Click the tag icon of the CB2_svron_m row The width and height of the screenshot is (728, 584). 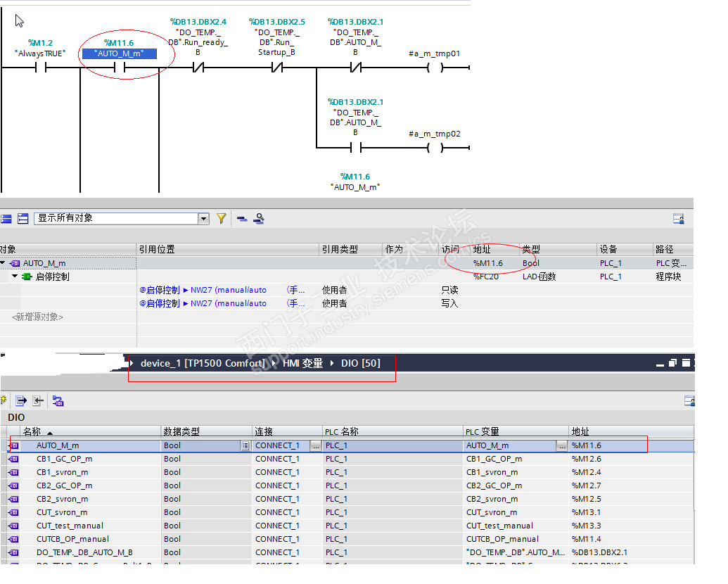pyautogui.click(x=14, y=499)
